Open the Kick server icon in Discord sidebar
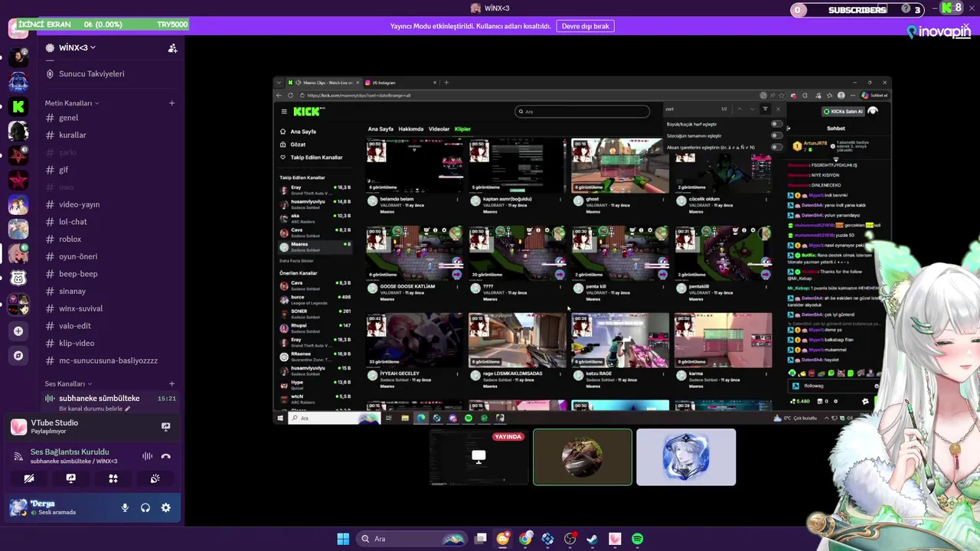The height and width of the screenshot is (551, 980). pos(18,106)
